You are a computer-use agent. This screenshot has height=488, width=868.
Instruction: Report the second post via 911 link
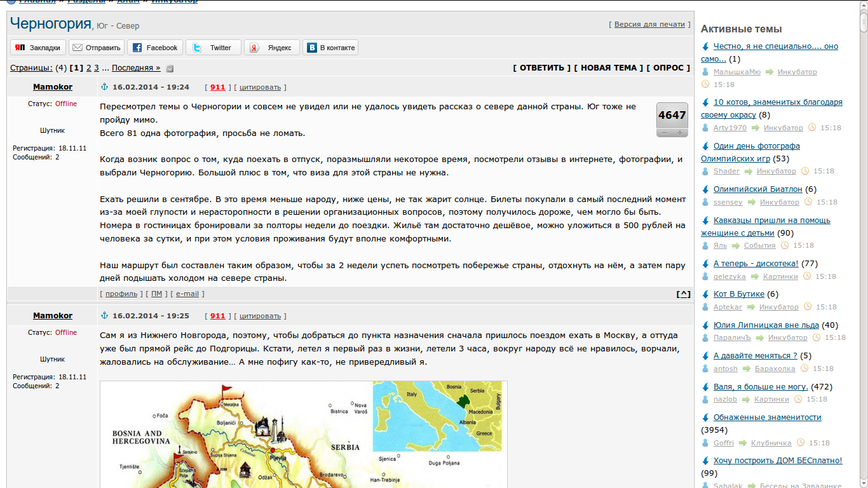pyautogui.click(x=218, y=316)
